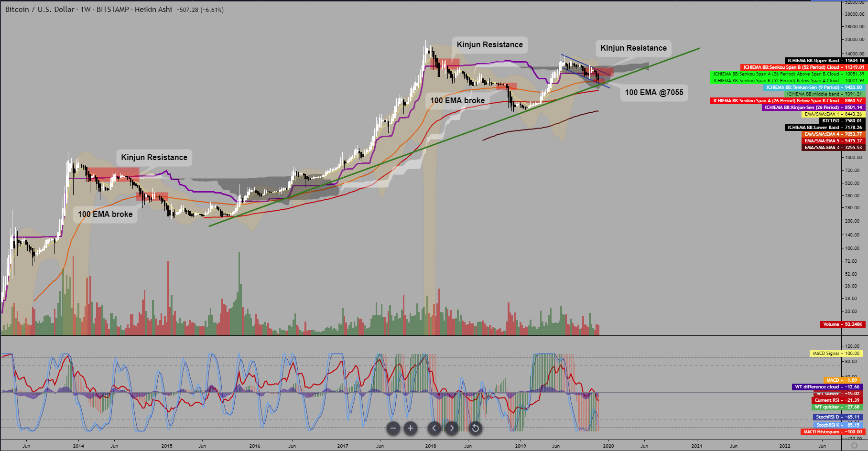The height and width of the screenshot is (451, 868).
Task: Click the EMA/SMA:EMA 4 price label
Action: coord(834,134)
